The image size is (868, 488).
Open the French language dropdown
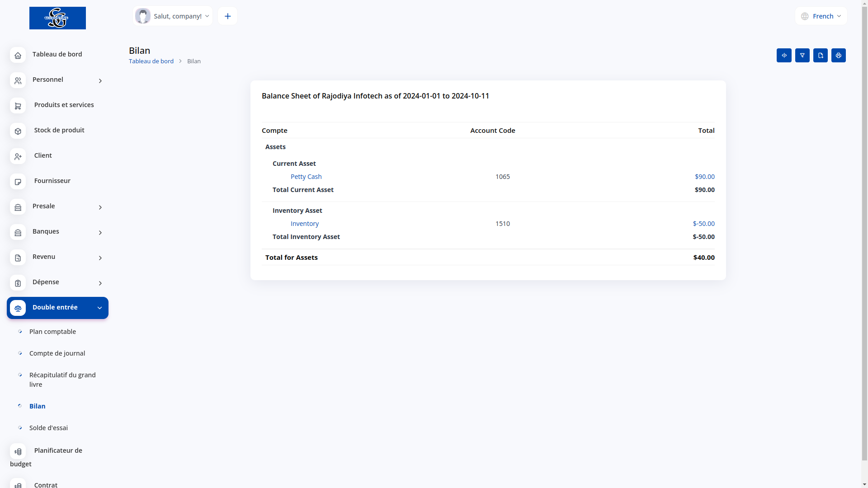(x=821, y=16)
